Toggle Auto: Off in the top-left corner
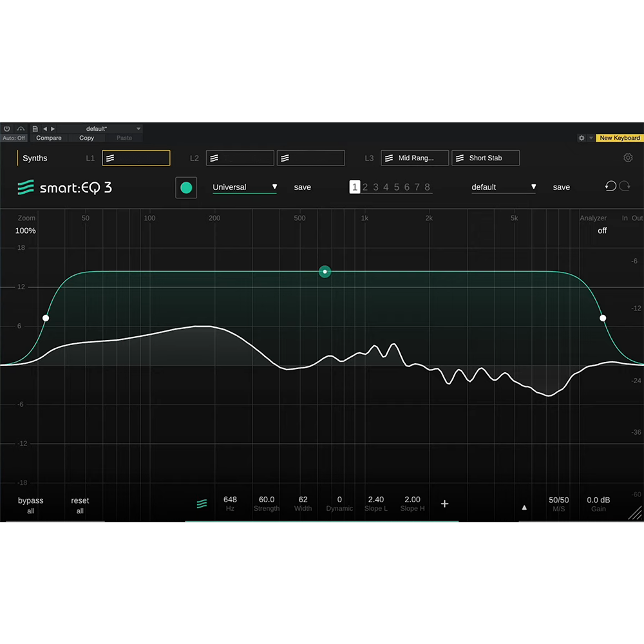This screenshot has height=644, width=644. 13,138
